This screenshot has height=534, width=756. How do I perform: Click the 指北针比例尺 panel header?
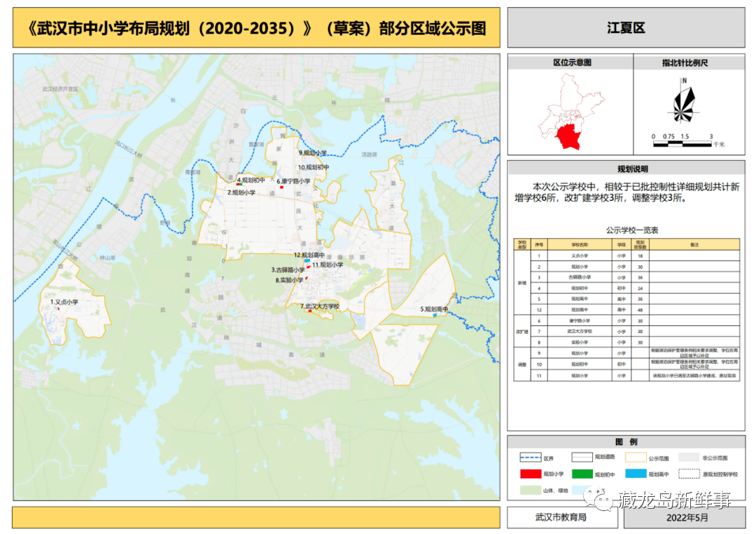(689, 62)
